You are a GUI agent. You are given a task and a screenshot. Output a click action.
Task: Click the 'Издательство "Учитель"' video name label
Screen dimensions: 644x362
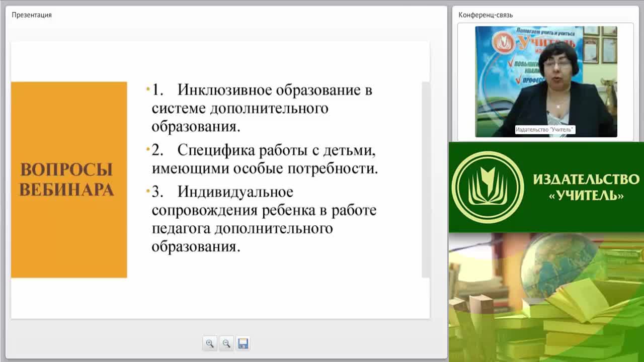point(545,130)
